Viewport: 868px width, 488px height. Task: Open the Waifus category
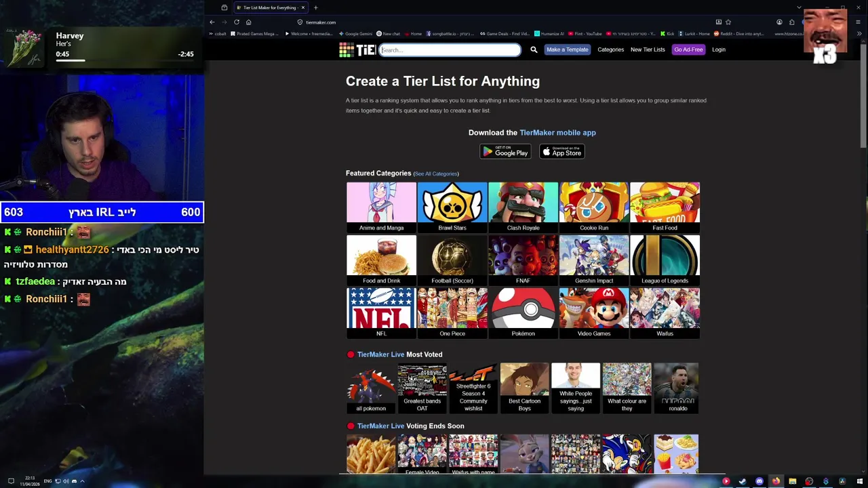665,313
